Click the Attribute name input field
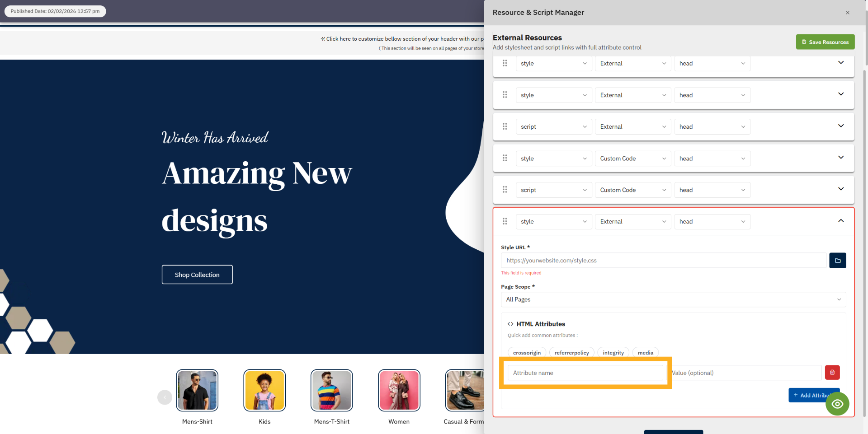 (585, 373)
